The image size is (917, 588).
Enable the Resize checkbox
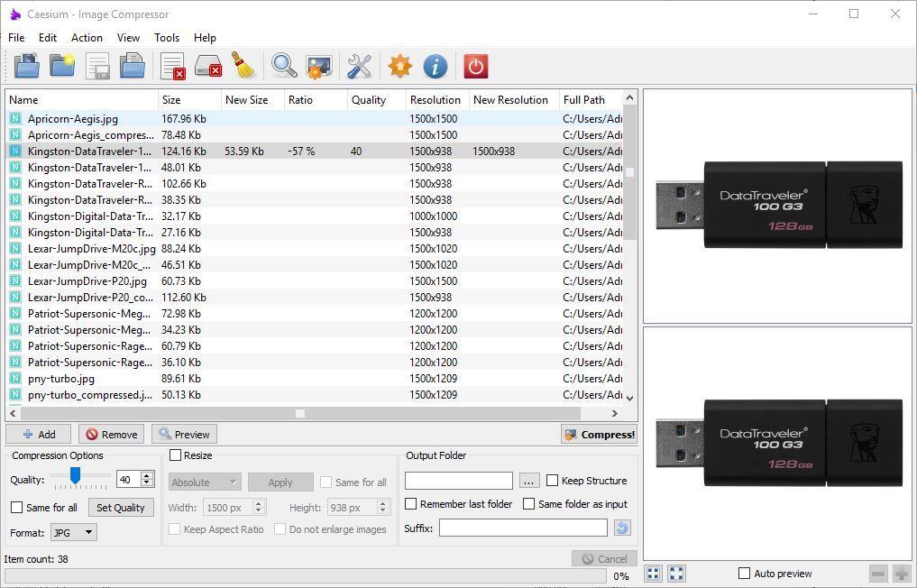[176, 455]
